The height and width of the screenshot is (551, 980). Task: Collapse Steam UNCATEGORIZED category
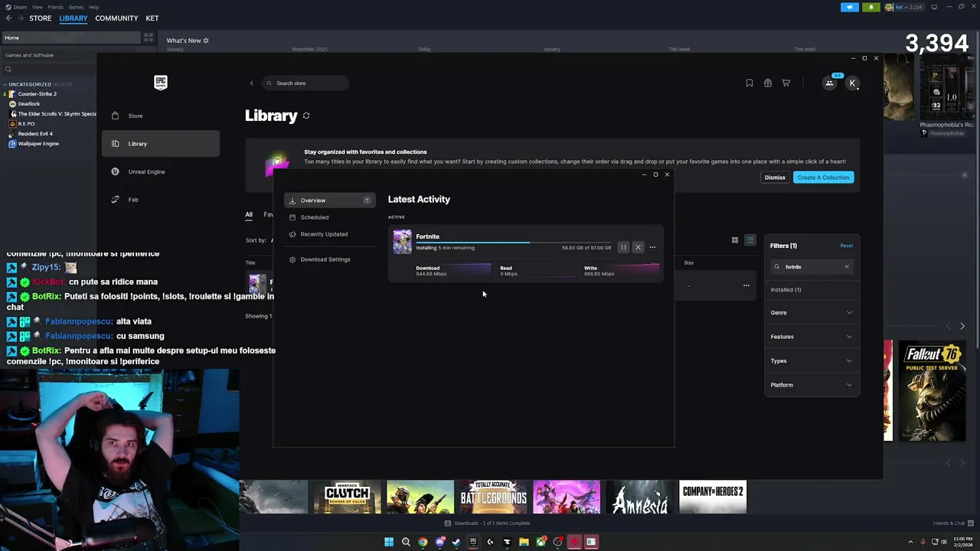5,84
